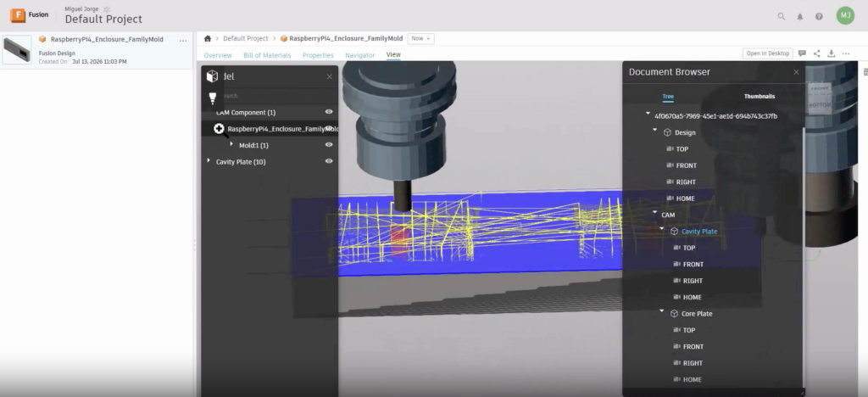Open the help question mark icon
Viewport: 868px width, 397px height.
click(819, 17)
